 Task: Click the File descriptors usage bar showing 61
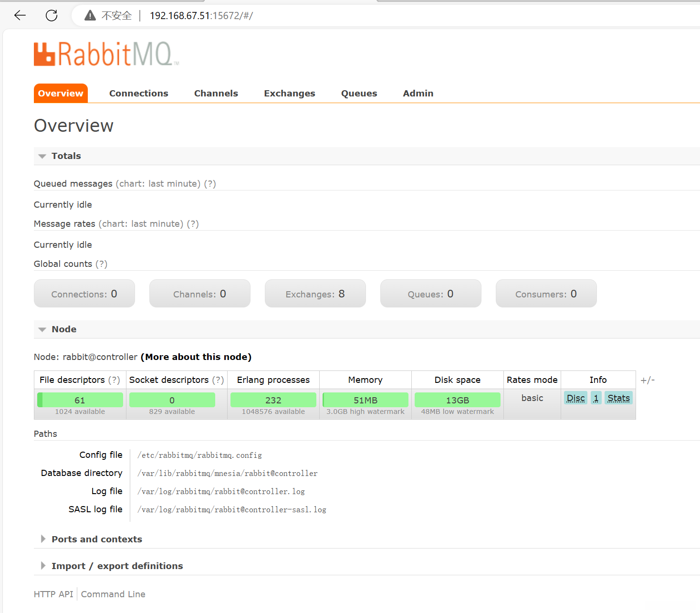point(80,400)
